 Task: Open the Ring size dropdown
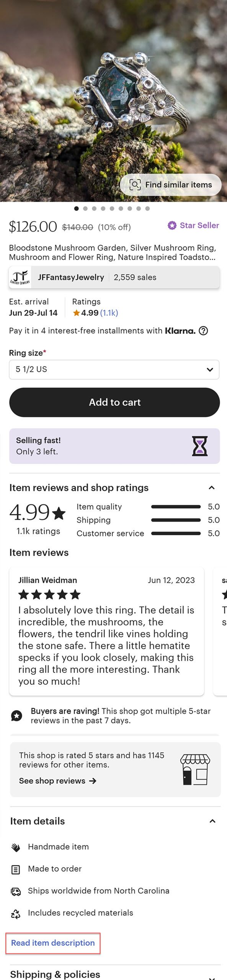coord(114,370)
